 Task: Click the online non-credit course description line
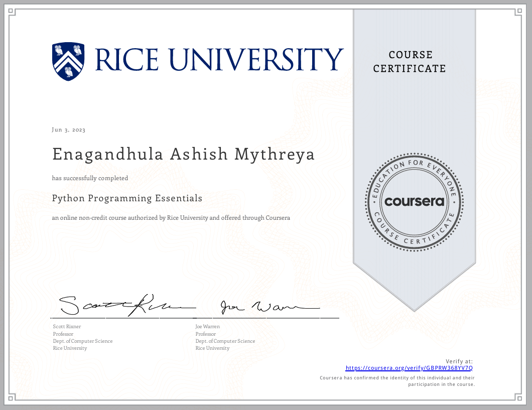coord(171,218)
